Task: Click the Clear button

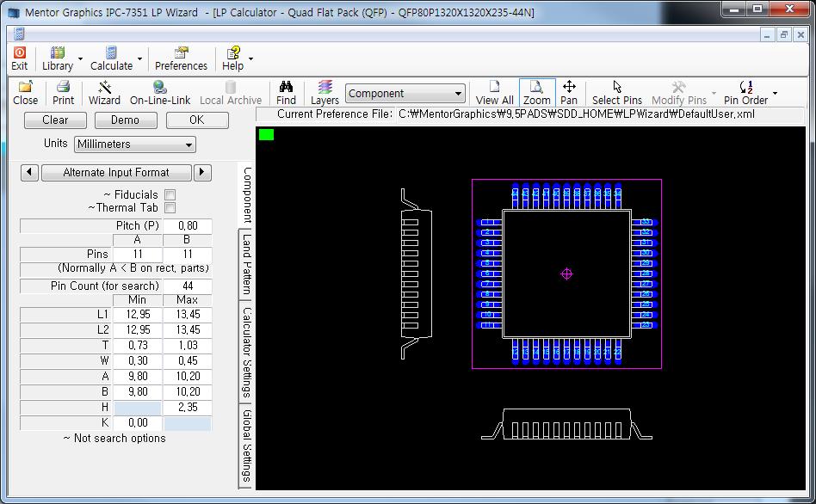Action: (x=55, y=120)
